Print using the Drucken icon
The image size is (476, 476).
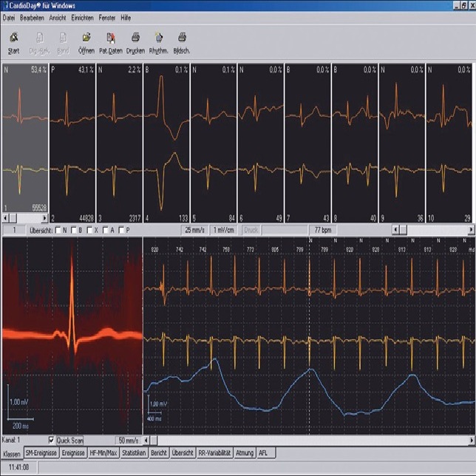coord(135,43)
